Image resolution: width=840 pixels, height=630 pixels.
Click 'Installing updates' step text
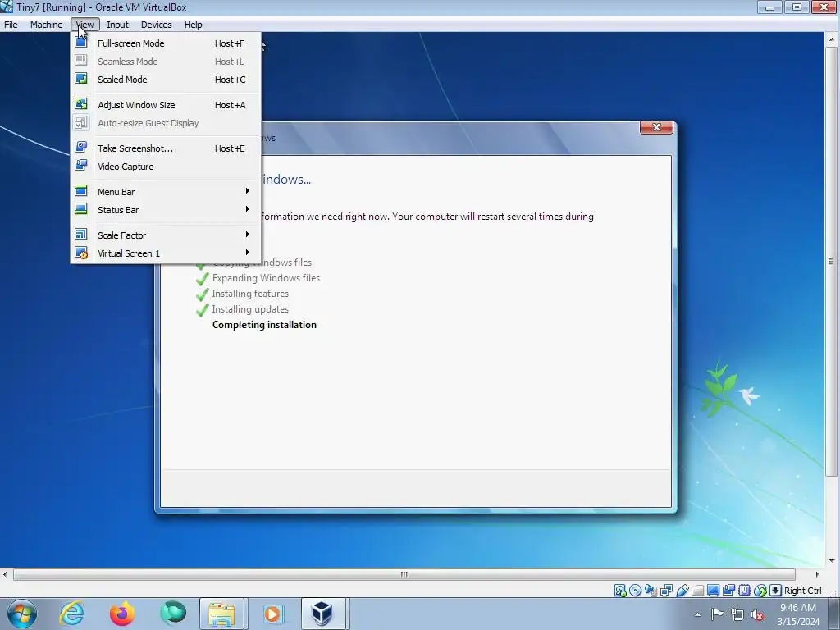251,309
